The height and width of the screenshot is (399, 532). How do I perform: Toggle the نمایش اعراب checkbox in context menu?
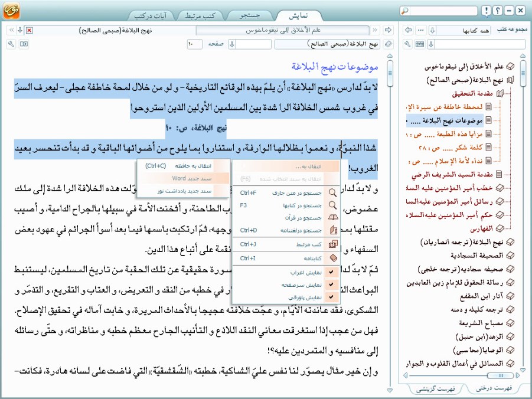tap(331, 272)
